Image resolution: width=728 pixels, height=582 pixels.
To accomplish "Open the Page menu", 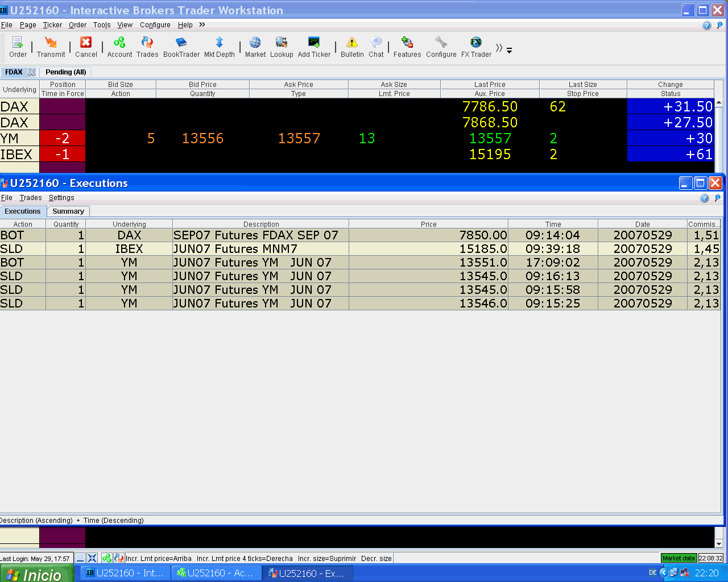I will [28, 25].
